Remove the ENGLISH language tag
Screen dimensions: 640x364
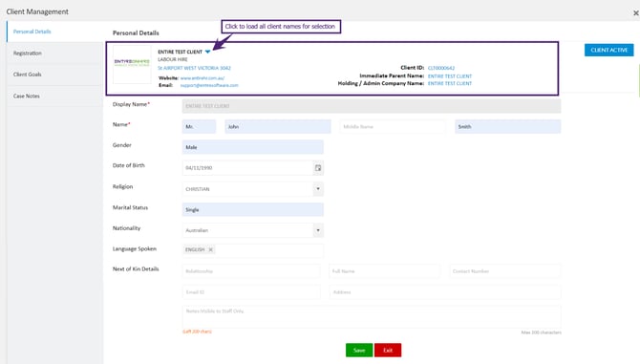(x=210, y=249)
